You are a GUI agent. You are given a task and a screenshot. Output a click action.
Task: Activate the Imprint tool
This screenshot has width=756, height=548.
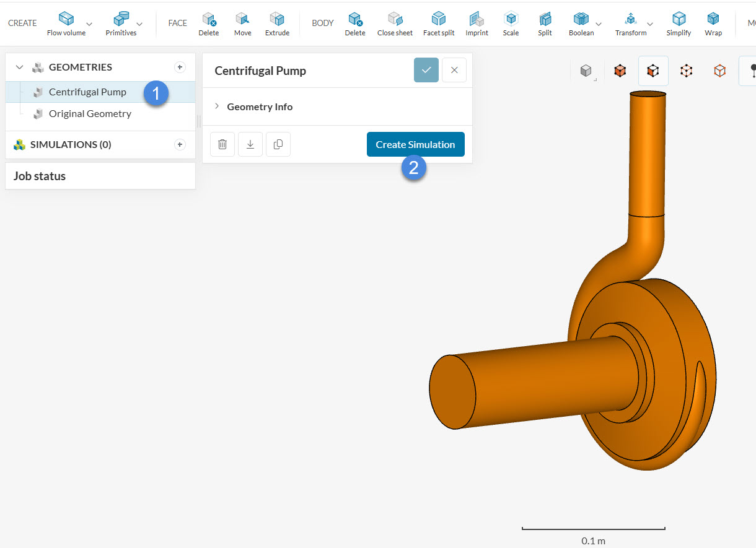[477, 22]
